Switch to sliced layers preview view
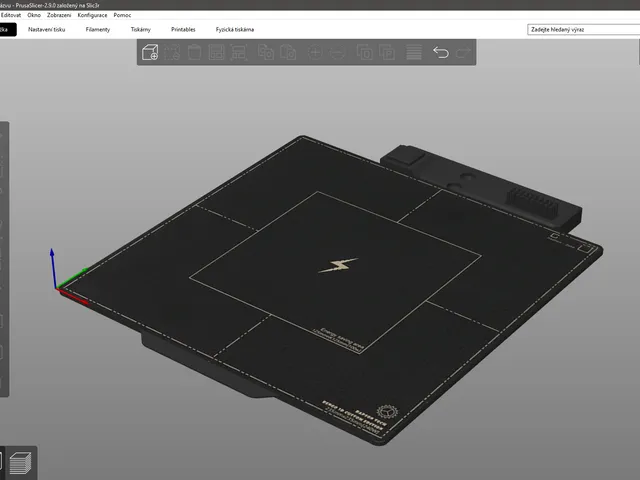Image resolution: width=640 pixels, height=480 pixels. tap(20, 463)
